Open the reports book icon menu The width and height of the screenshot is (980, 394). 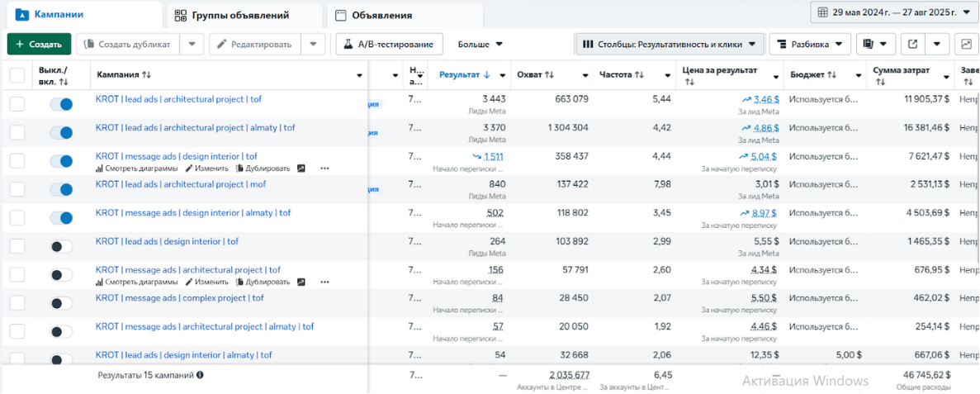click(875, 44)
